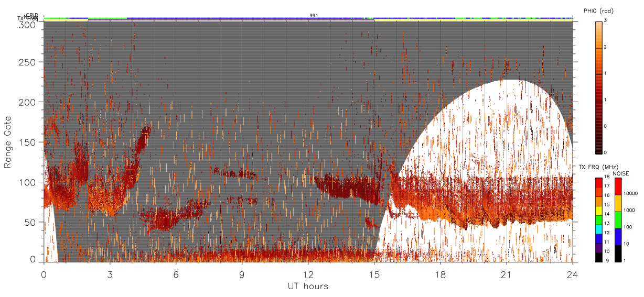Click tick label 21 on the UT hours axis
The image size is (644, 297).
click(506, 274)
